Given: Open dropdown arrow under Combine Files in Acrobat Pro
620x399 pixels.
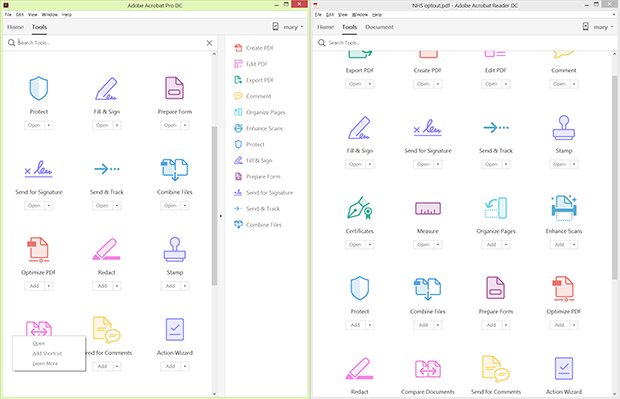Looking at the screenshot, I should pyautogui.click(x=185, y=206).
